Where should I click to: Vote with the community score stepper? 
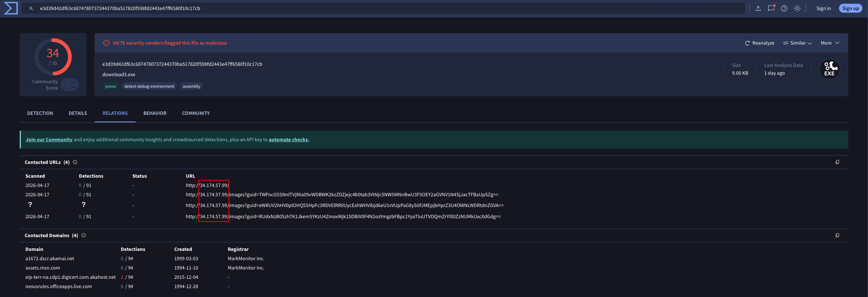click(x=70, y=85)
